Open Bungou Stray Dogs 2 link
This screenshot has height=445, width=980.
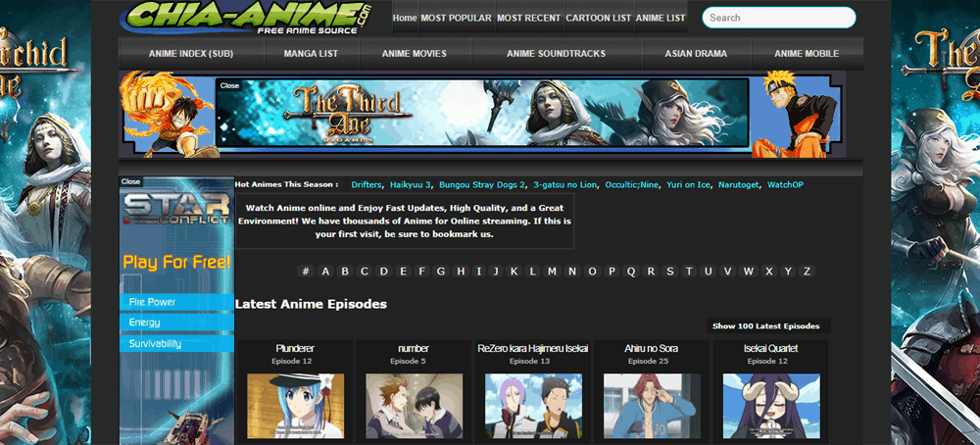tap(482, 185)
